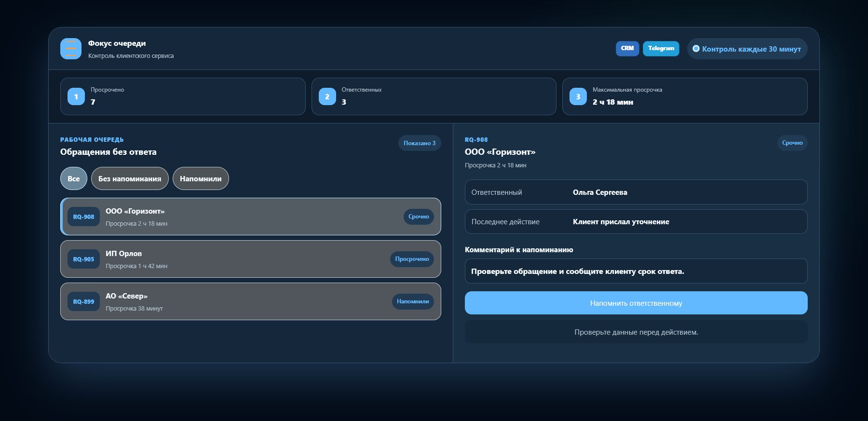
Task: Click the Комментарий к напоминанию label
Action: 519,250
